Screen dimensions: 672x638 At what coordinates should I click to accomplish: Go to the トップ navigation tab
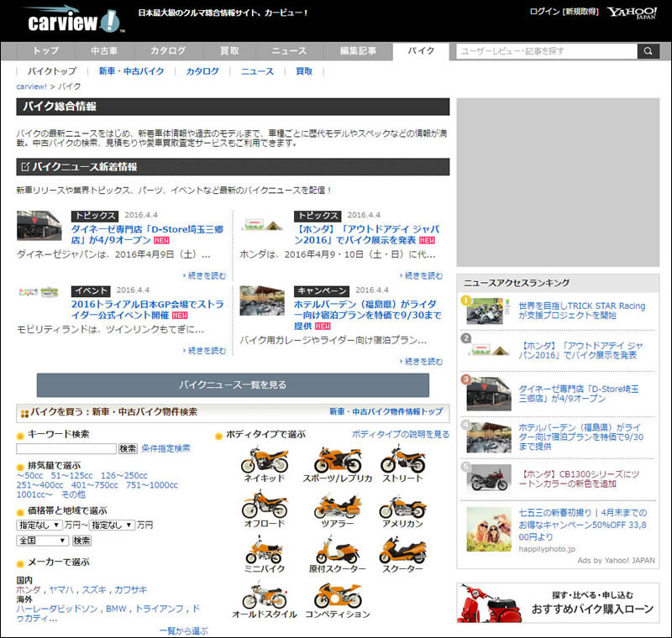tap(46, 51)
